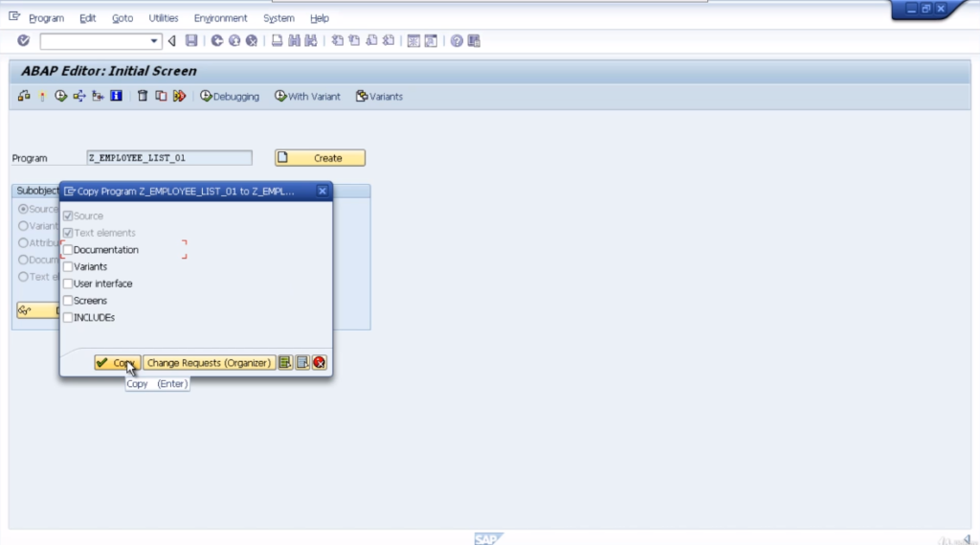
Task: Click the Find Next binoculars icon
Action: (311, 40)
